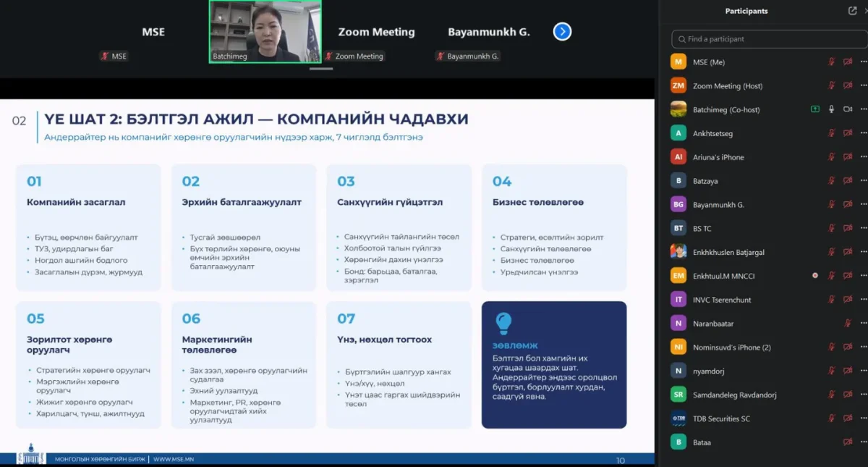The height and width of the screenshot is (467, 868).
Task: Click the TDB Securities SC logo avatar
Action: [x=678, y=418]
